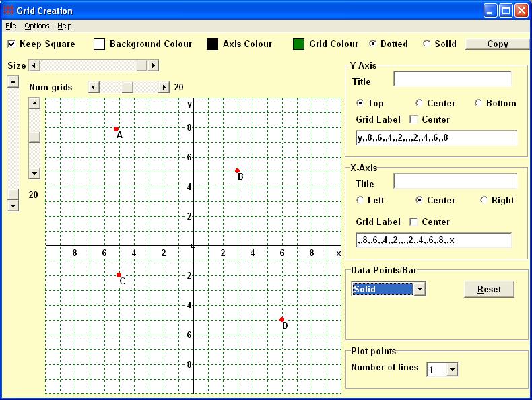Open the green Grid Colour swatch
The height and width of the screenshot is (400, 532).
click(298, 44)
